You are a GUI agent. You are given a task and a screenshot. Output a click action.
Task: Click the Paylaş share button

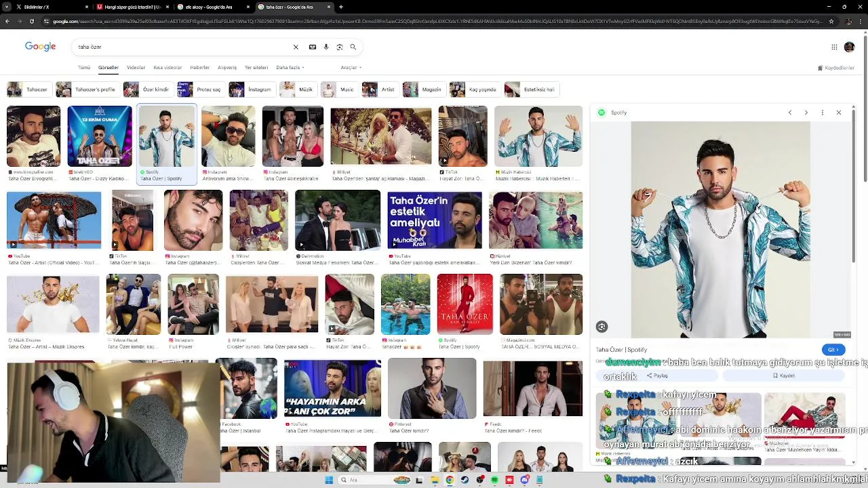click(657, 375)
